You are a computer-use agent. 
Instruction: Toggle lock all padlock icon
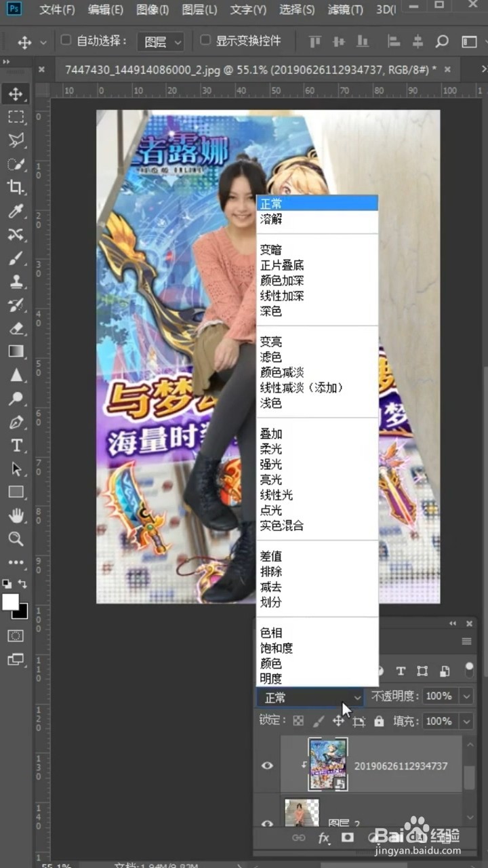click(379, 721)
